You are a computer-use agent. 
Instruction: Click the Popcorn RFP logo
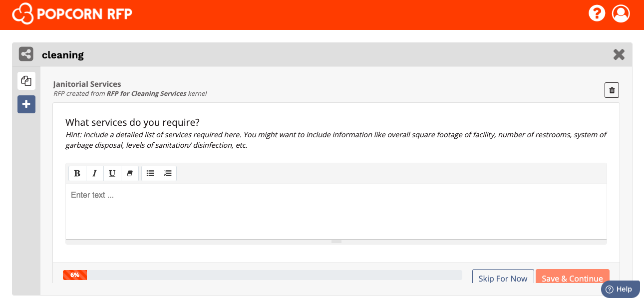(72, 13)
